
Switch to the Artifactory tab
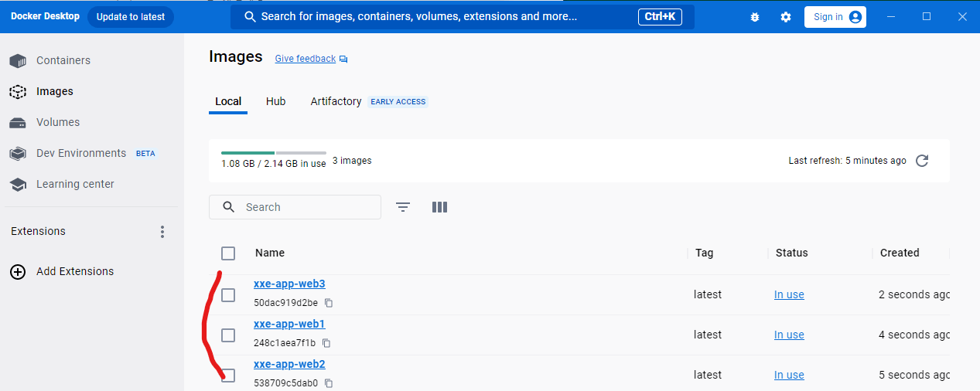[336, 101]
